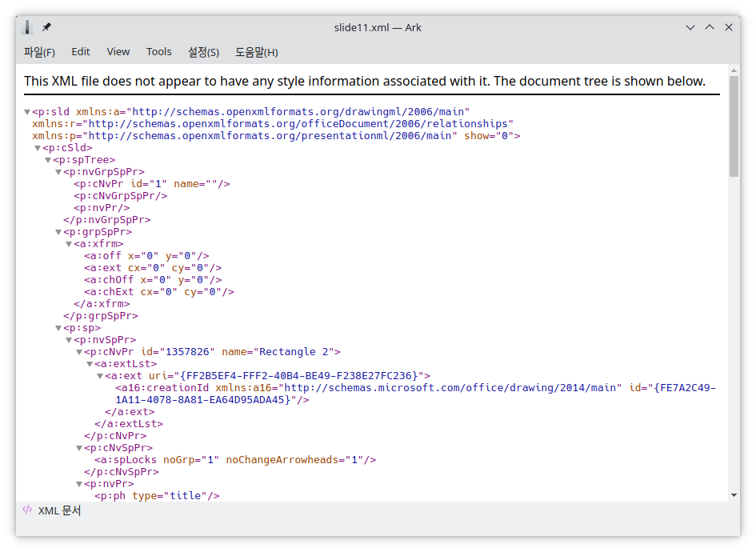Maximize the Ark window
This screenshot has width=756, height=552.
pyautogui.click(x=710, y=27)
